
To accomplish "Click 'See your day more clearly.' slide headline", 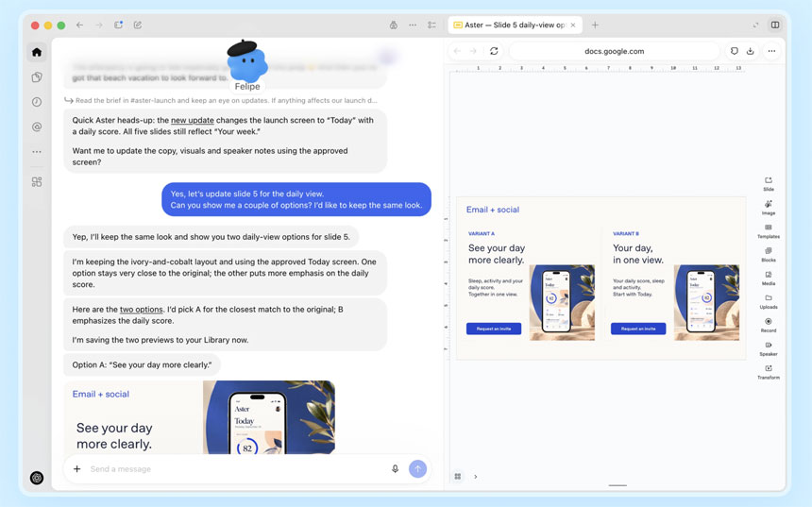I will pos(497,254).
